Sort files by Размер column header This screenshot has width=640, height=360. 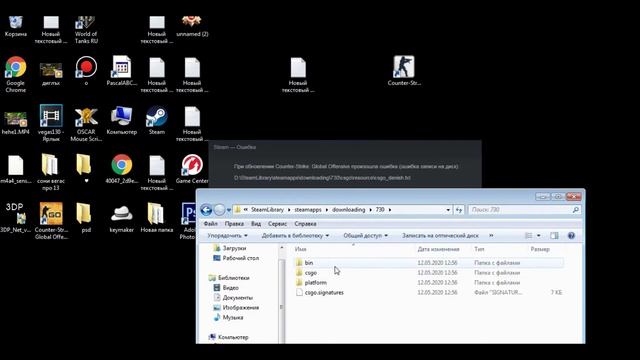(x=540, y=249)
